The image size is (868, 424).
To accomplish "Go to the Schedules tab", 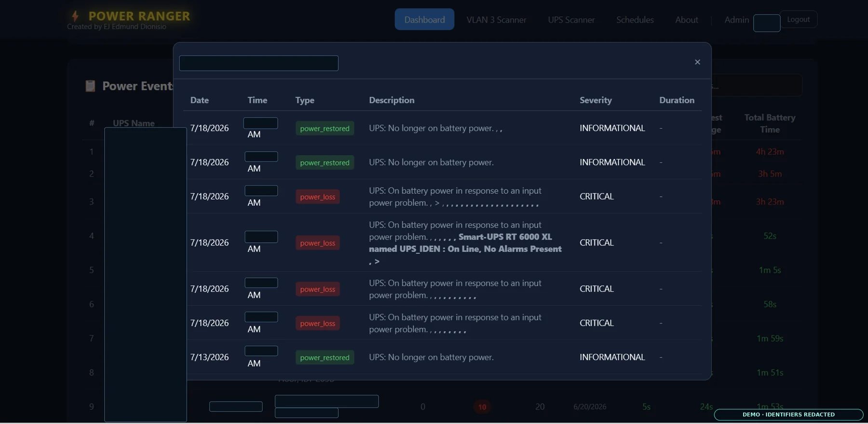I will [x=635, y=20].
